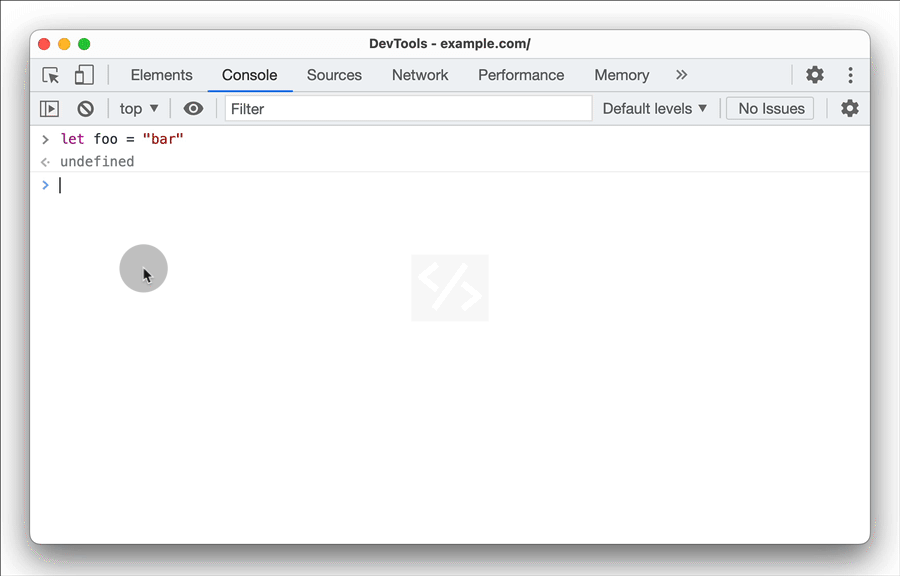
Task: Open DevTools settings gear in tab bar
Action: [814, 75]
